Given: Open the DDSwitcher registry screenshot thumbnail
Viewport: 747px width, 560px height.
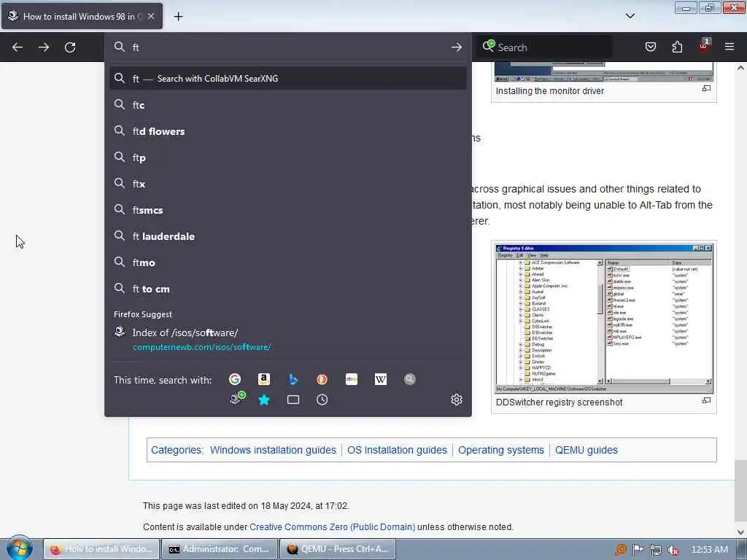Looking at the screenshot, I should [x=603, y=319].
